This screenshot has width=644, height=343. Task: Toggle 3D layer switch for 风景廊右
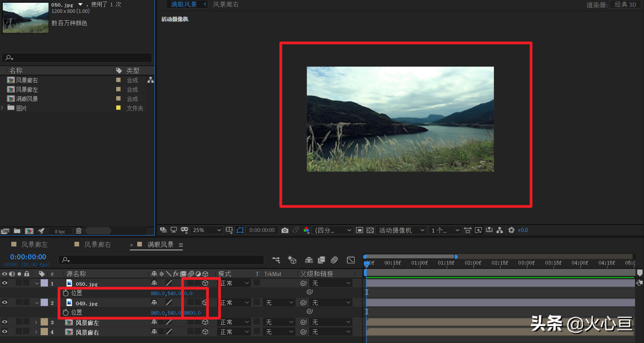click(205, 332)
